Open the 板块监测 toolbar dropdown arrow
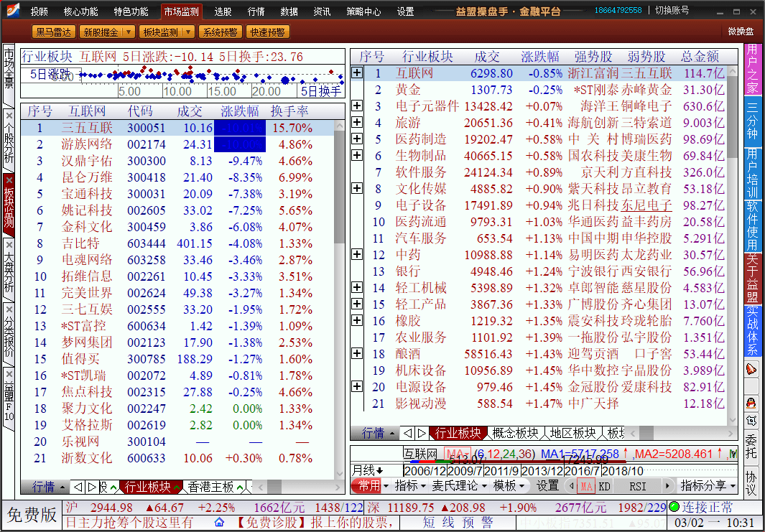 [x=188, y=32]
